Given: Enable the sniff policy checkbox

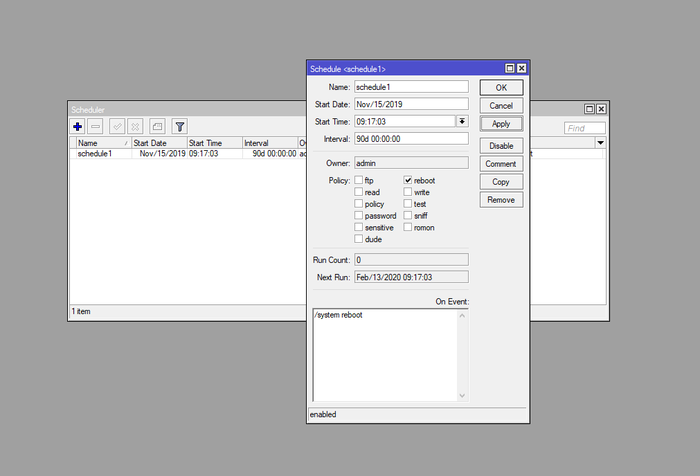Looking at the screenshot, I should (x=408, y=215).
